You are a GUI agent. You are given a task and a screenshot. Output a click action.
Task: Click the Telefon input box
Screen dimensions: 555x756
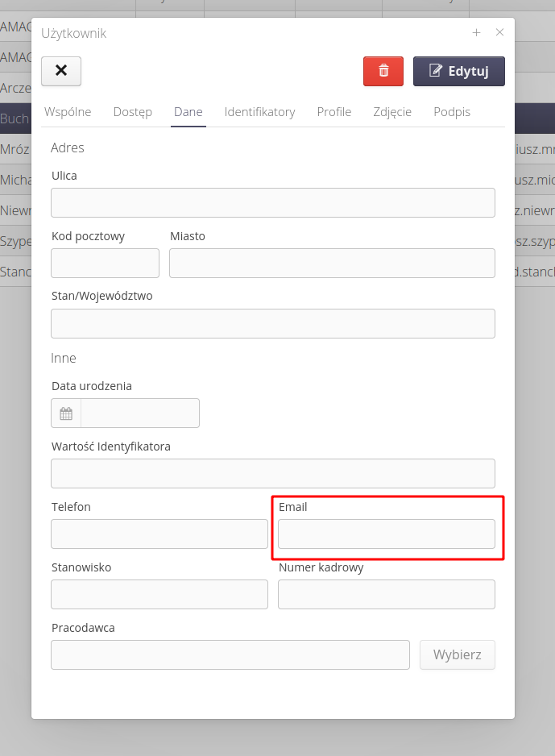point(159,534)
